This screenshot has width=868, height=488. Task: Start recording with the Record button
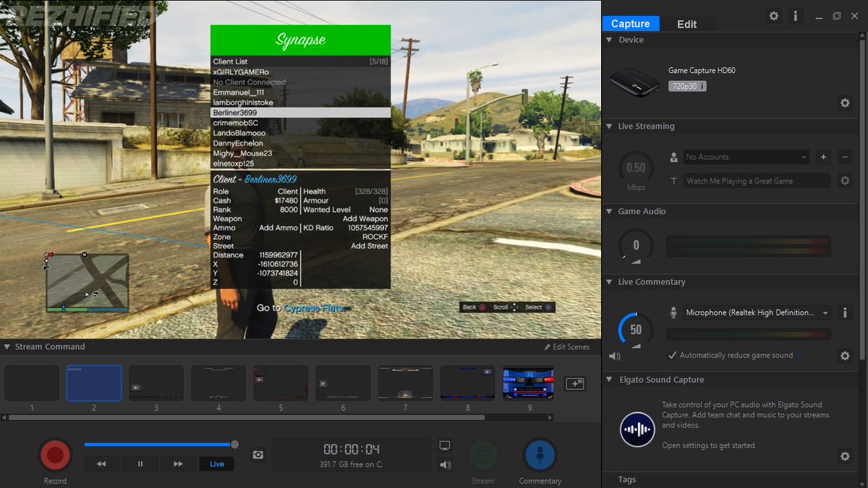point(55,455)
